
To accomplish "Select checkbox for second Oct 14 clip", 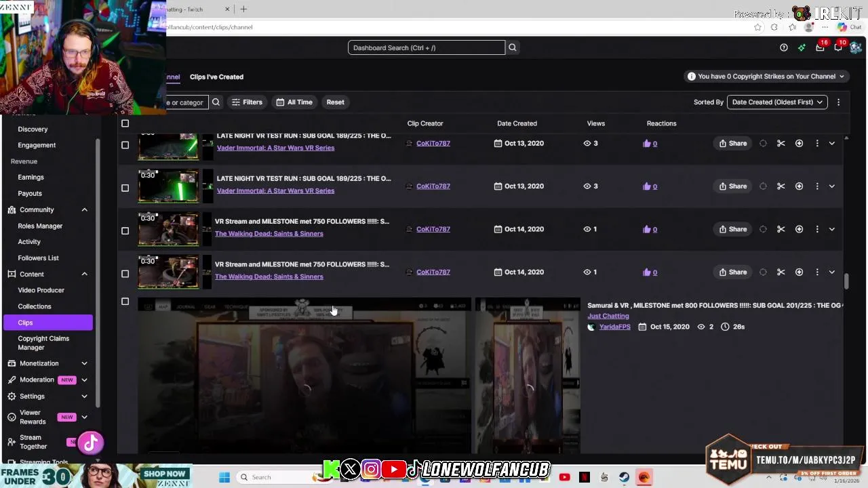I will point(125,274).
